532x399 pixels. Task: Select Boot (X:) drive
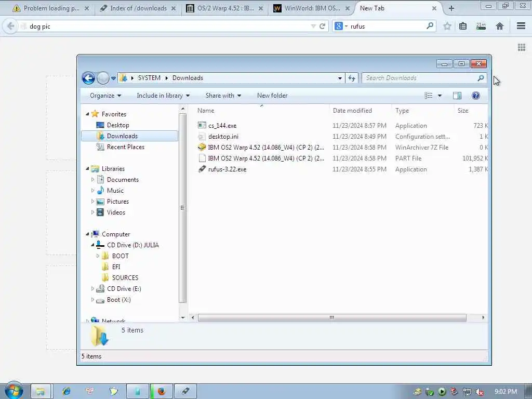(118, 300)
